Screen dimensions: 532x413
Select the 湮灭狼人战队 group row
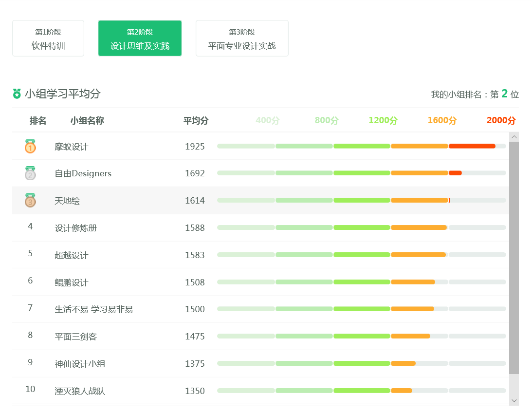tap(80, 391)
